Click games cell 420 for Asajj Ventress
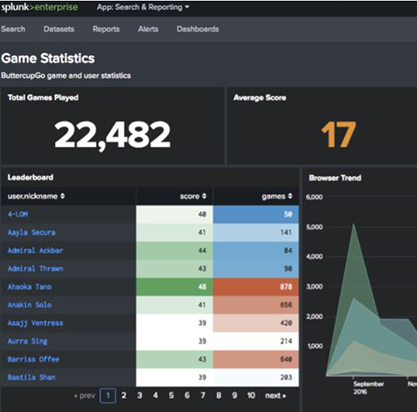Viewport: 417px width, 412px height. click(256, 323)
